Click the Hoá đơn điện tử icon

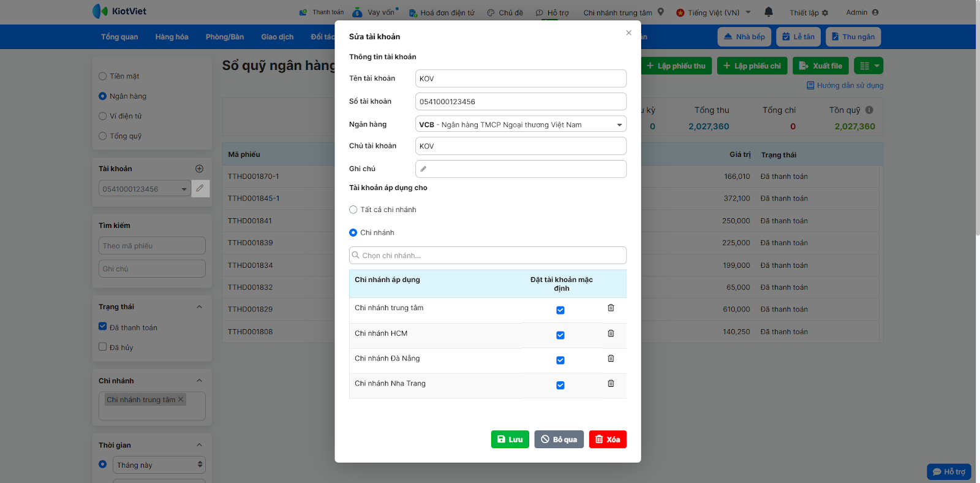(413, 13)
